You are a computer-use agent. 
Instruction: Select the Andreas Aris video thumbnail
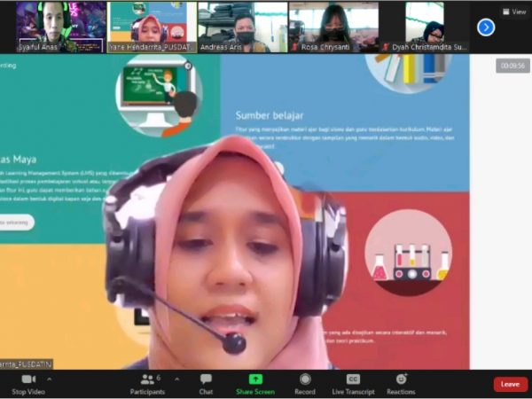[x=243, y=27]
